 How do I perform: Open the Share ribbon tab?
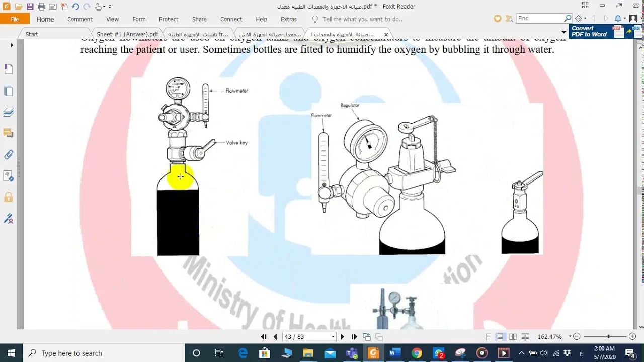click(199, 19)
